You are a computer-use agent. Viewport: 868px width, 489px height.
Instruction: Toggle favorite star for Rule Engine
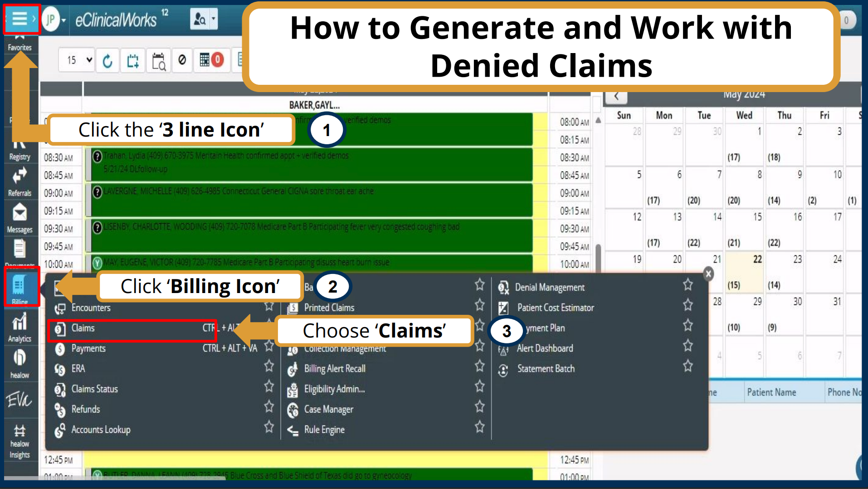pyautogui.click(x=480, y=427)
